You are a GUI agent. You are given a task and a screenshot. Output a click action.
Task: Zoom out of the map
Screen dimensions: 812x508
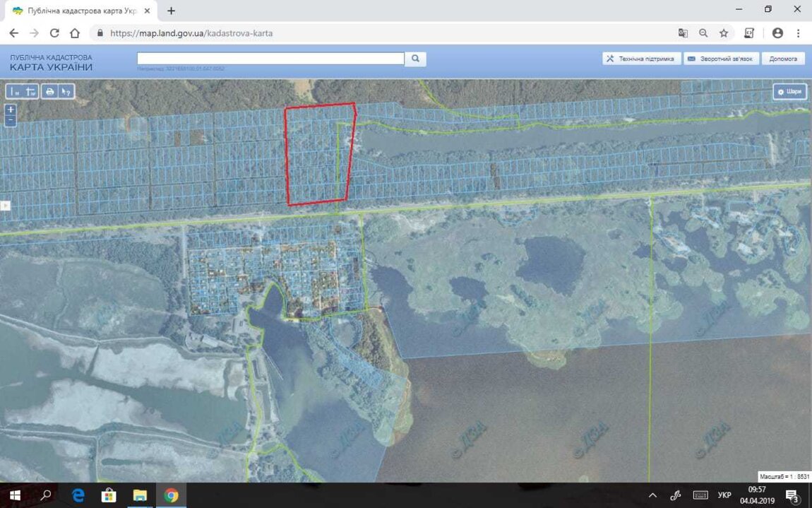11,121
